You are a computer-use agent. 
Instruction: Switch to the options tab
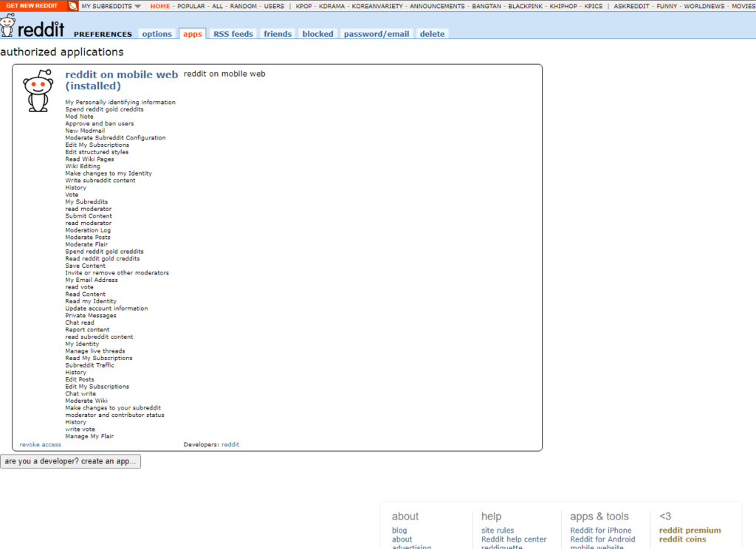(x=157, y=34)
